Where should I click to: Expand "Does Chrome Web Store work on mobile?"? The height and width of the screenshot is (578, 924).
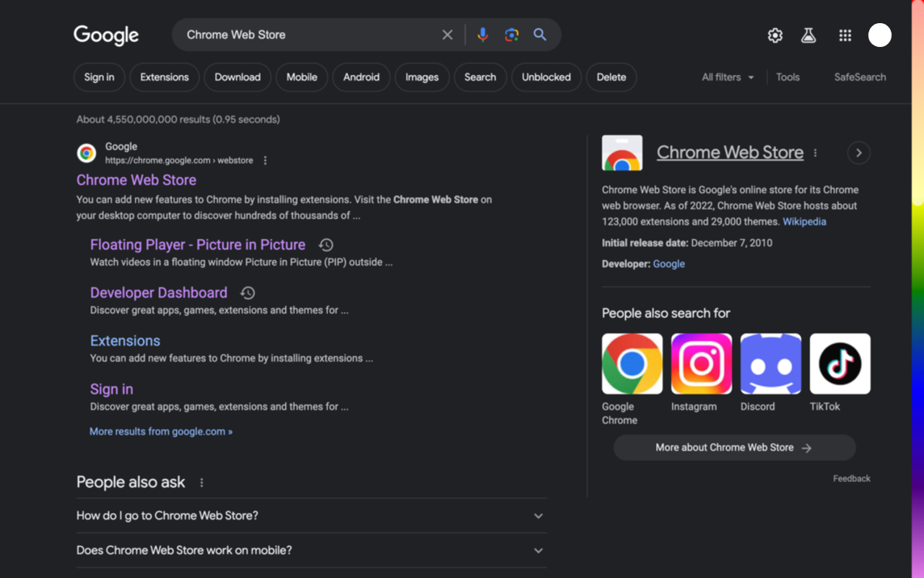(x=311, y=550)
